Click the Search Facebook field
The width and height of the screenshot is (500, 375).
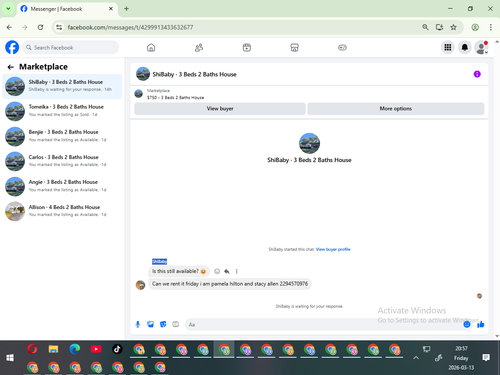click(71, 47)
